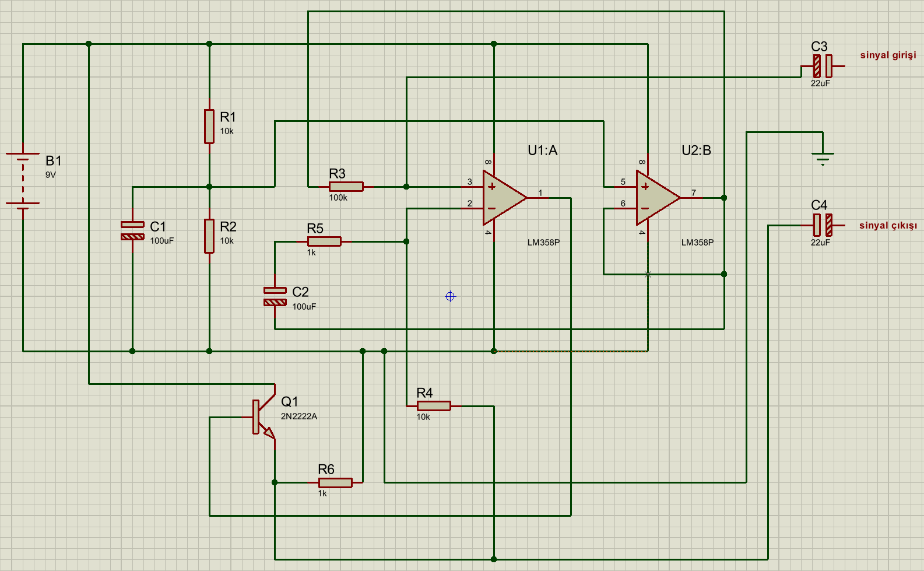
Task: Select the ground terminal symbol
Action: click(x=823, y=157)
